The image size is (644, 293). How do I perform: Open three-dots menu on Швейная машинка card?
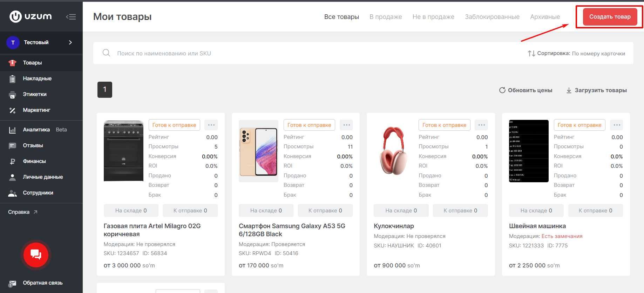click(x=617, y=125)
